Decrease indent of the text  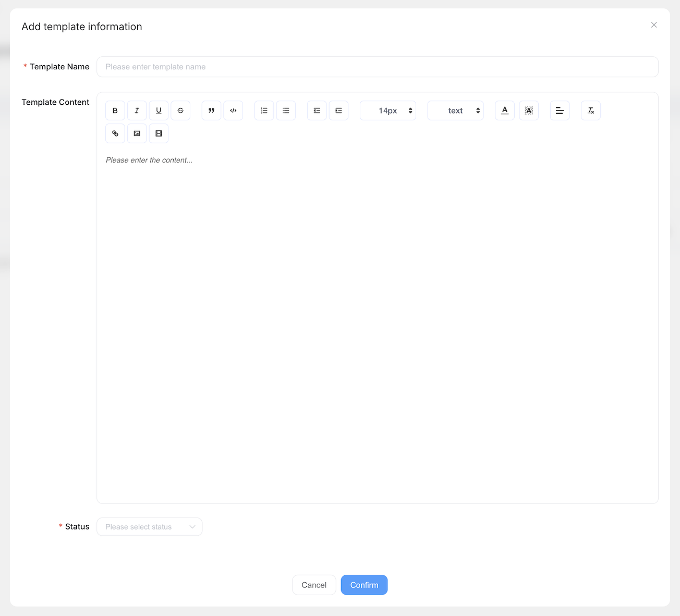pyautogui.click(x=317, y=110)
